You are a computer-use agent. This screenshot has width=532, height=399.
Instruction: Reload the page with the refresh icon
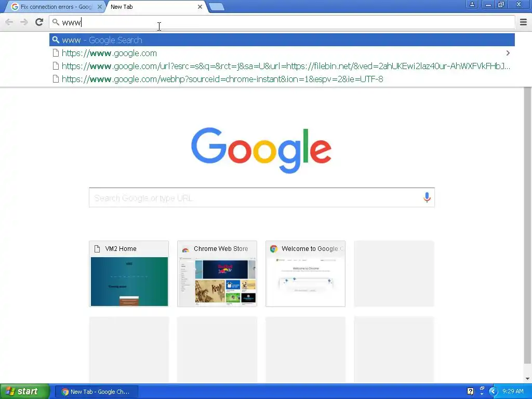pyautogui.click(x=39, y=22)
